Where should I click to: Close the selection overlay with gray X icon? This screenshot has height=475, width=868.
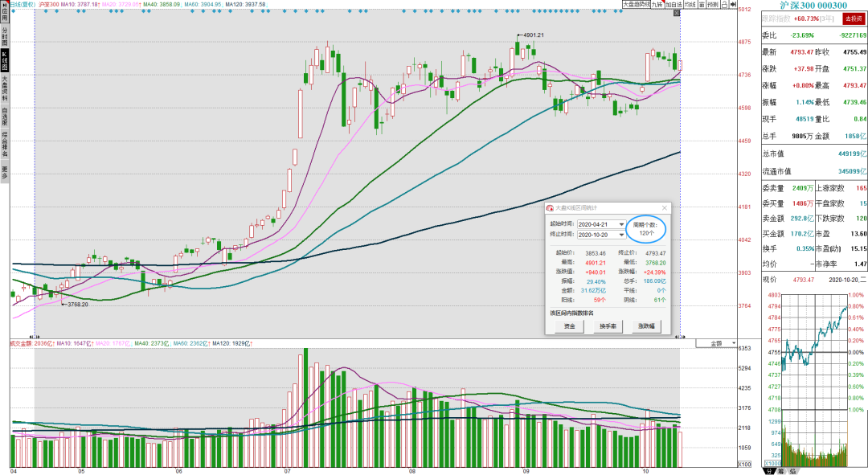677,13
